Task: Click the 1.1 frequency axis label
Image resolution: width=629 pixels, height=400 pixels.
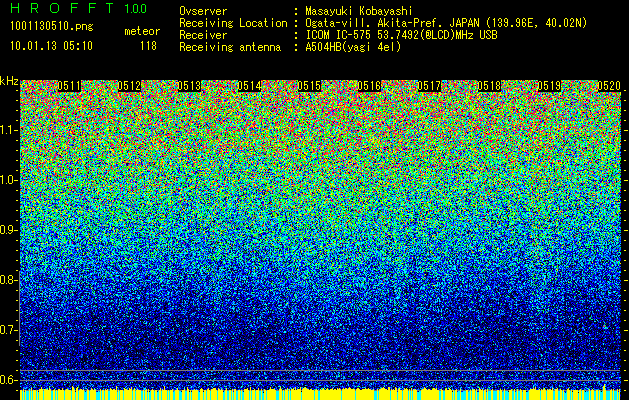Action: click(8, 130)
